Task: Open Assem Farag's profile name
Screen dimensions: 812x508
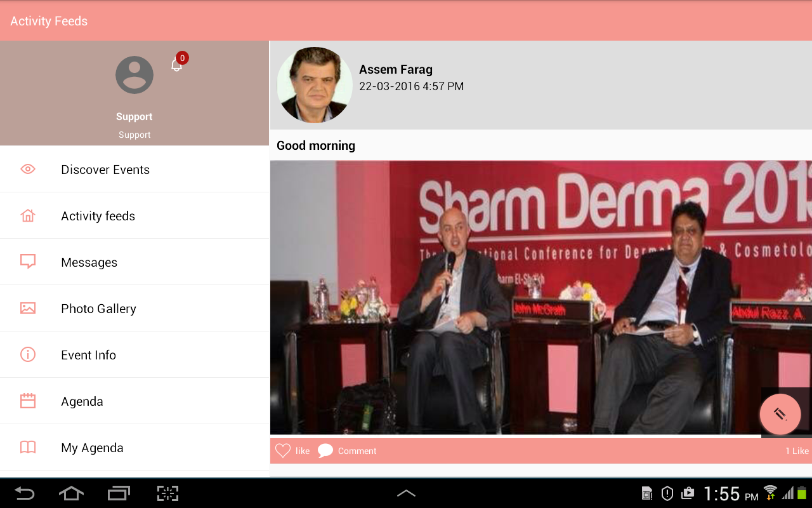Action: [396, 69]
